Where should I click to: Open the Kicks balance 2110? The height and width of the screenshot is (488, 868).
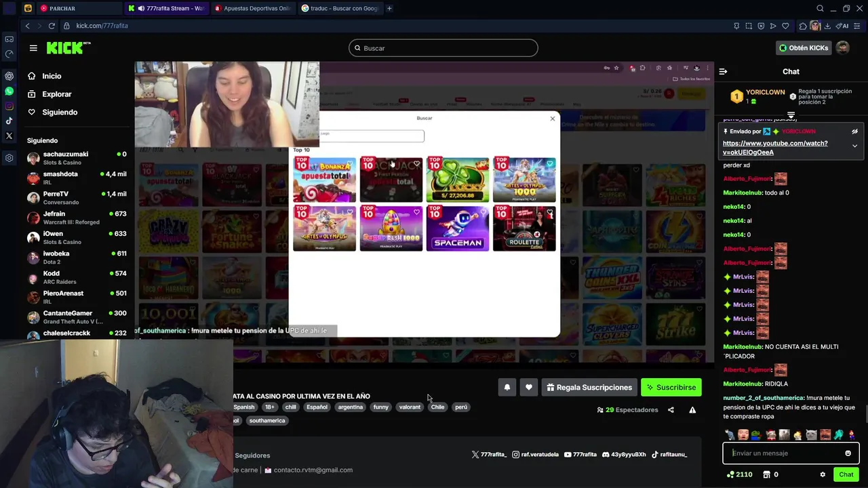[x=739, y=474]
